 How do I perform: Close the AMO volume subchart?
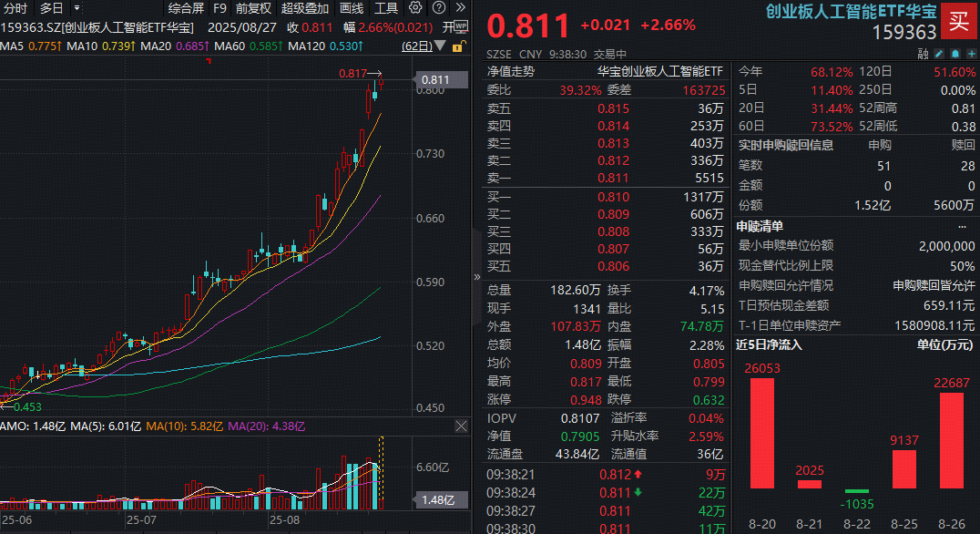coord(462,426)
